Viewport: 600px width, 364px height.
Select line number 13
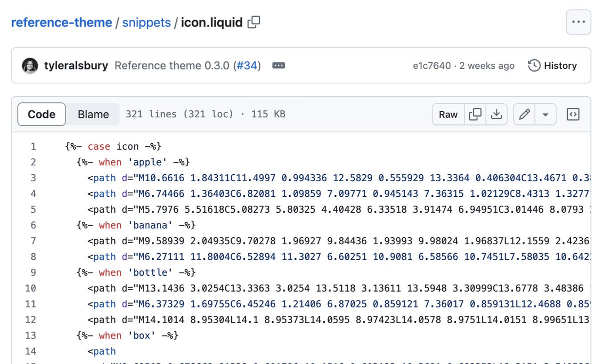[30, 336]
